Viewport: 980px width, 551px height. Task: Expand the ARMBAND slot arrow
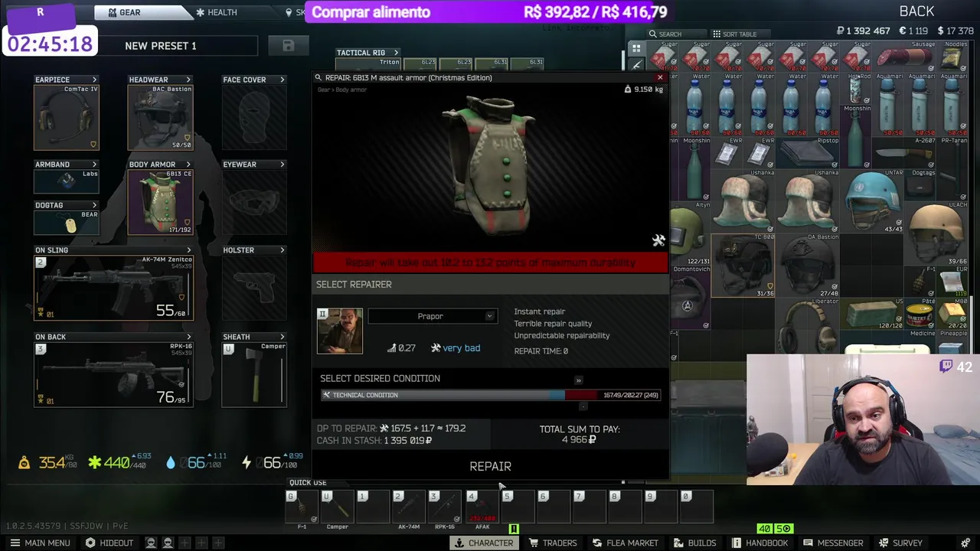pos(94,165)
